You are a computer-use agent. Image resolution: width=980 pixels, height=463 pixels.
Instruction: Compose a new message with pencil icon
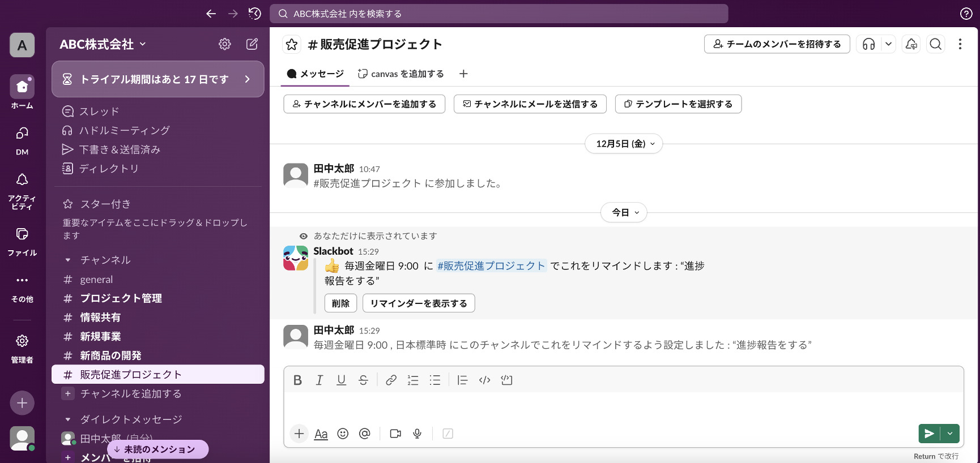[252, 44]
